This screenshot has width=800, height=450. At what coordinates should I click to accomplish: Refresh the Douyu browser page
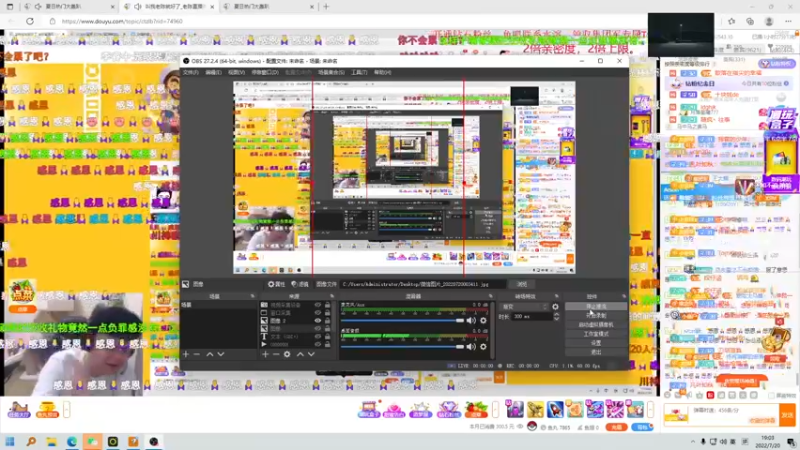point(30,21)
